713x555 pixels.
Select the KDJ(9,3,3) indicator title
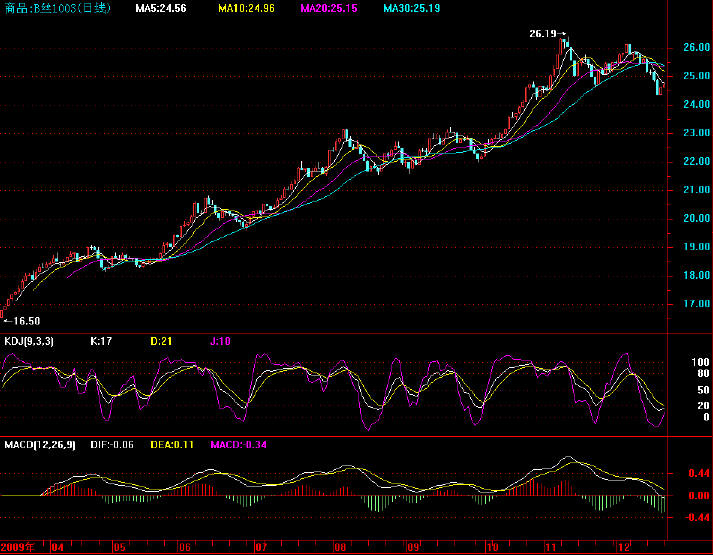[x=28, y=341]
